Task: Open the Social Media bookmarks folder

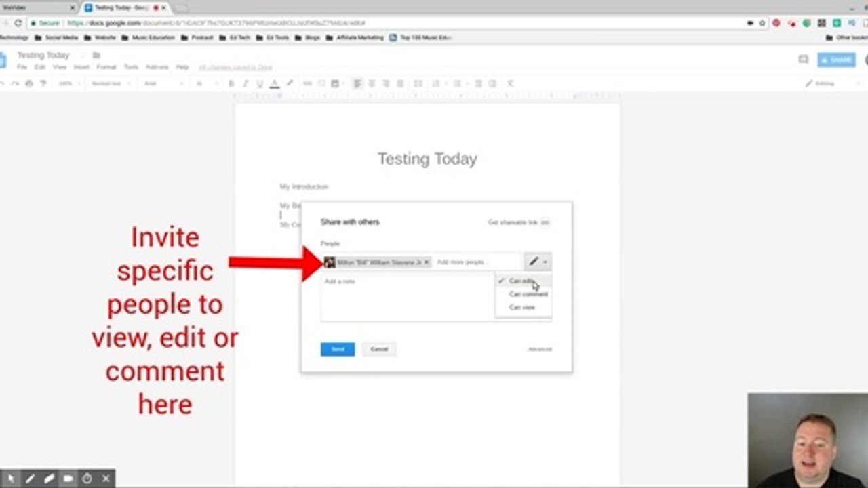Action: (57, 37)
